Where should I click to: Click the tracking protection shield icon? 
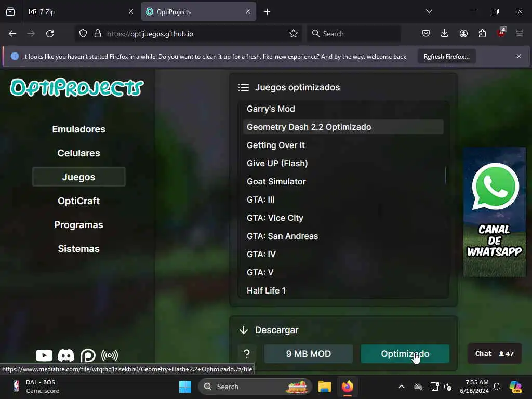[83, 34]
